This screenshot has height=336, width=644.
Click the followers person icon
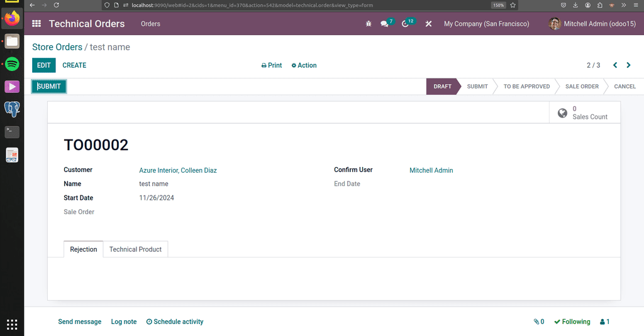tap(602, 322)
